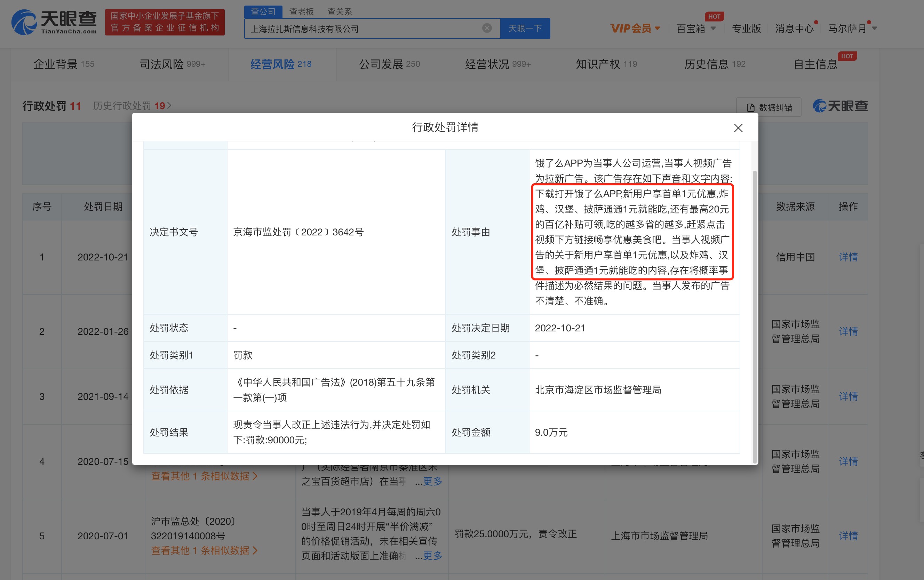This screenshot has width=924, height=580.
Task: Switch to 企业背景 tab
Action: (64, 64)
